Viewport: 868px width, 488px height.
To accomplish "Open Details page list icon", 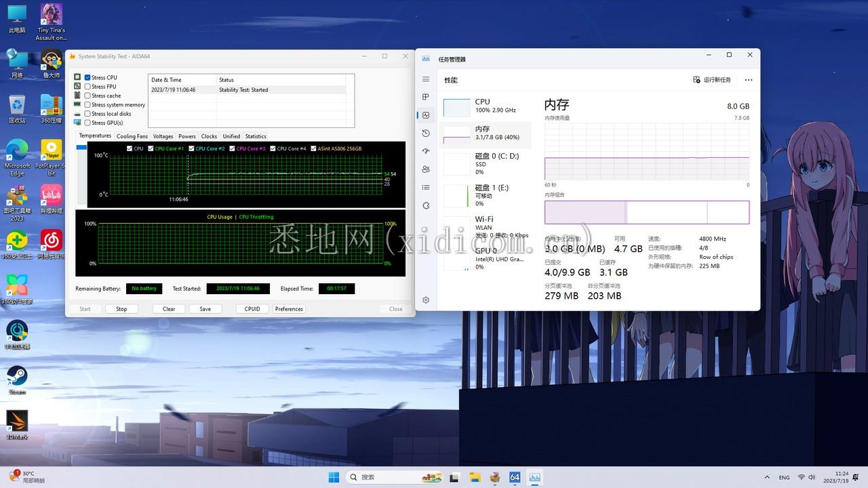I will click(426, 188).
